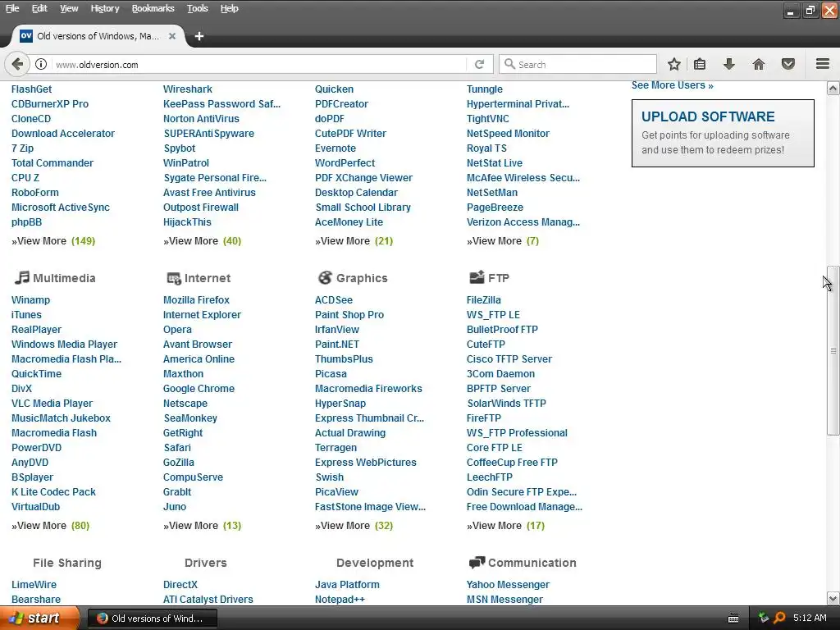840x630 pixels.
Task: View More Internet software (13)
Action: pos(202,526)
